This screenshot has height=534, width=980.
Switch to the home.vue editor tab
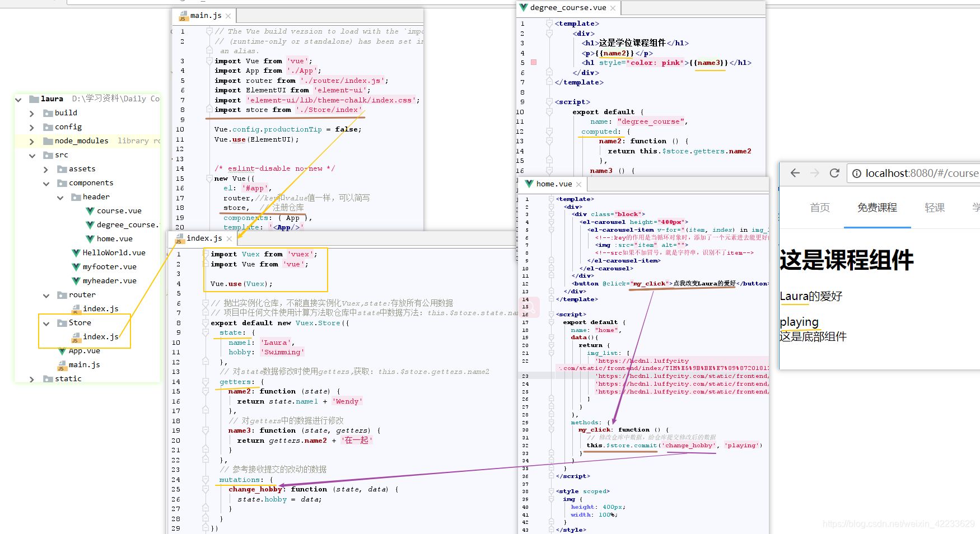click(x=554, y=184)
